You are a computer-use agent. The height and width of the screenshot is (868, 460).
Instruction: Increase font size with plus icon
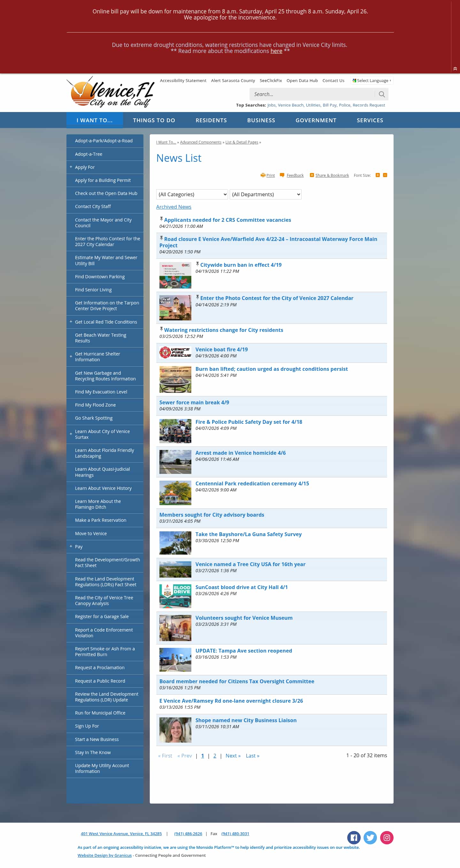coord(378,175)
